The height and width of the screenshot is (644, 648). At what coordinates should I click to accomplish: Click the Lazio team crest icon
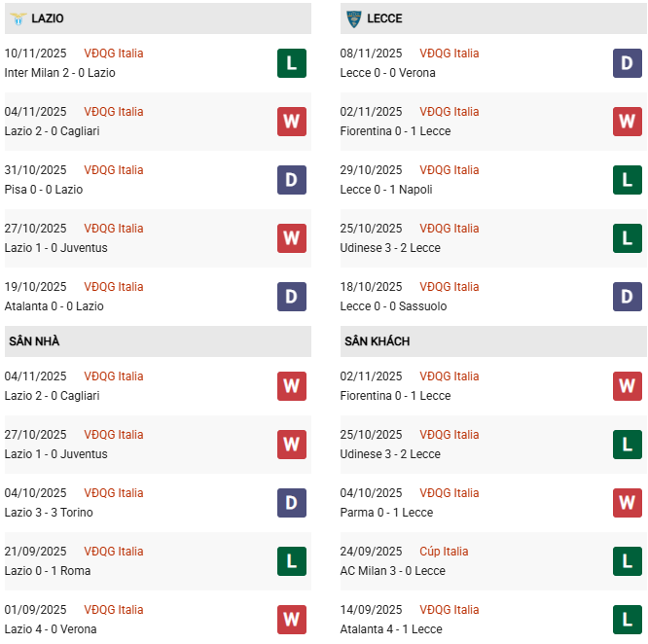coord(18,18)
